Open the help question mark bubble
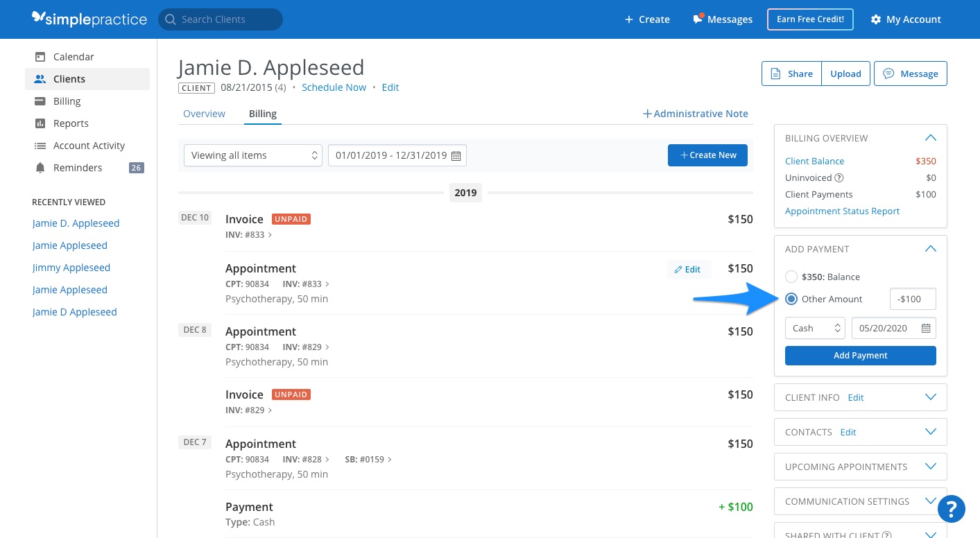The width and height of the screenshot is (980, 538). pyautogui.click(x=951, y=509)
